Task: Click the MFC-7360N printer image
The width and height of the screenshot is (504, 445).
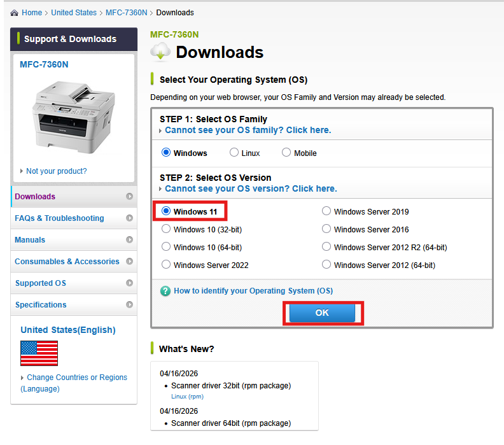Action: click(x=73, y=117)
